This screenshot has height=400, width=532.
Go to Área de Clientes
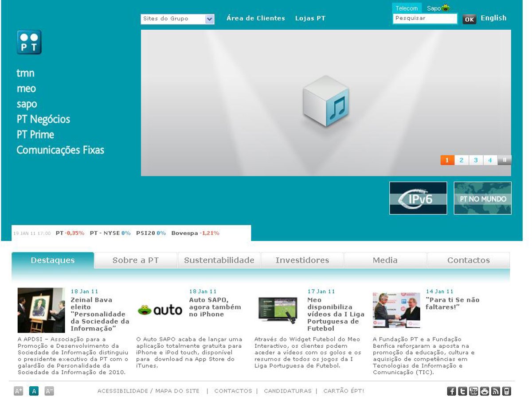click(x=255, y=18)
